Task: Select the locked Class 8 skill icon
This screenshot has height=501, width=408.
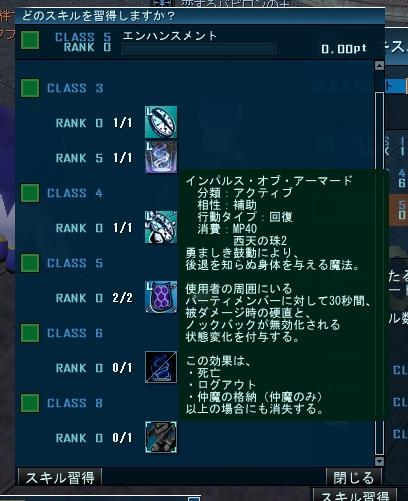Action: point(161,437)
